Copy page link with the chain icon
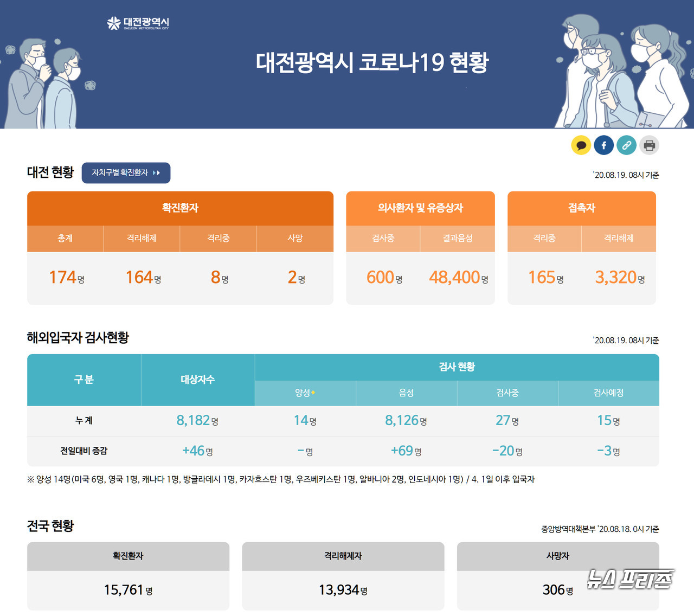The height and width of the screenshot is (616, 694). 626,145
